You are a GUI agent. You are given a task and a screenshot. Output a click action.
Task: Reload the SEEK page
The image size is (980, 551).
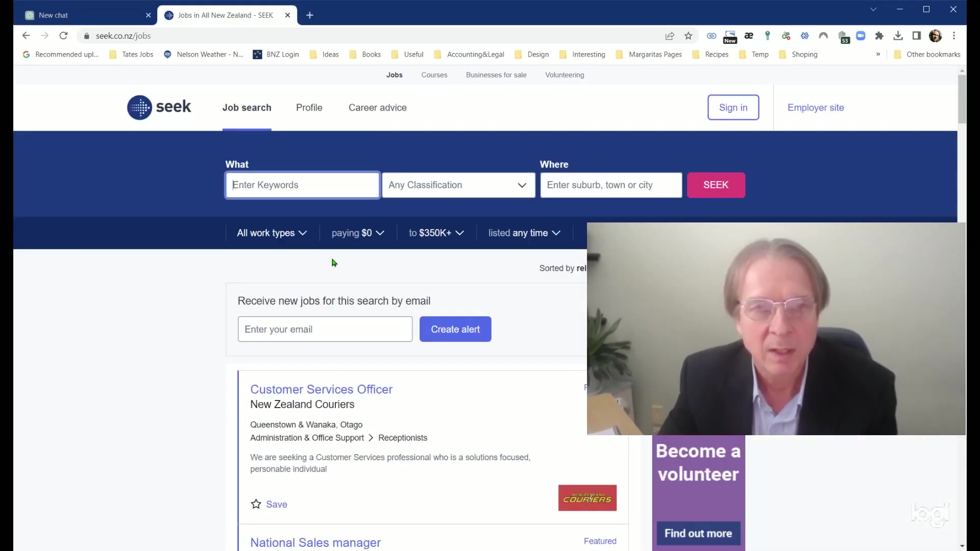63,36
